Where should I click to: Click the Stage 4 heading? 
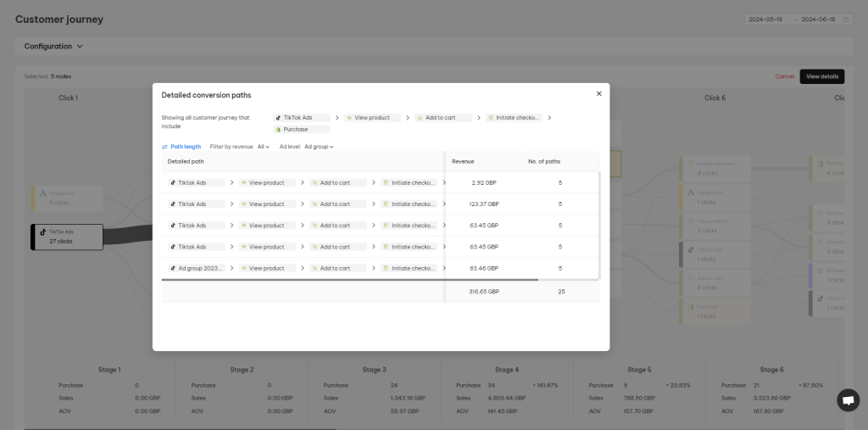click(507, 370)
